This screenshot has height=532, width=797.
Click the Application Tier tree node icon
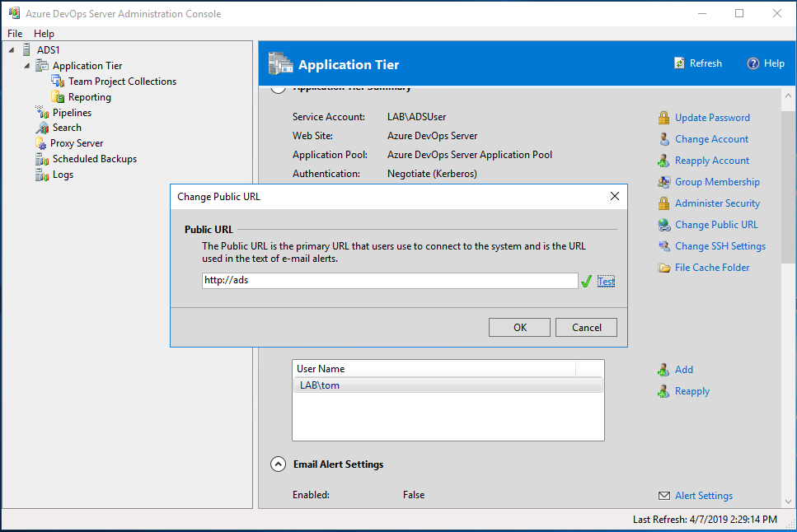click(42, 66)
